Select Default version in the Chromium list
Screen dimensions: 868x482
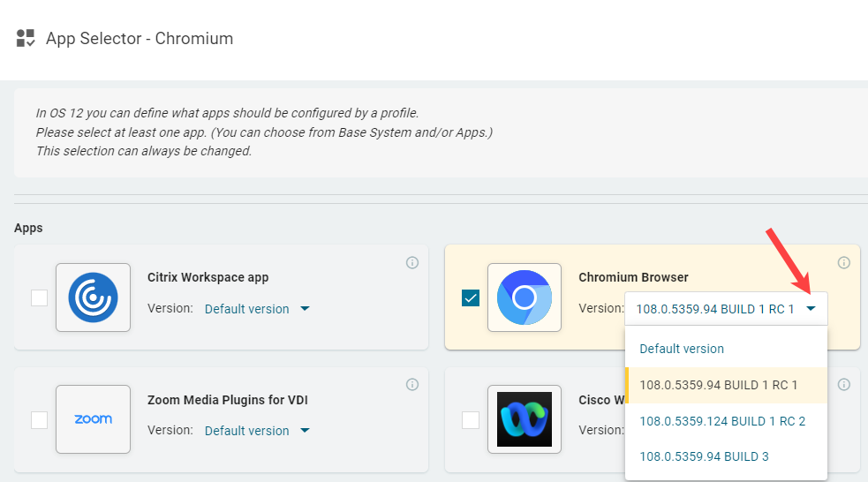point(682,349)
